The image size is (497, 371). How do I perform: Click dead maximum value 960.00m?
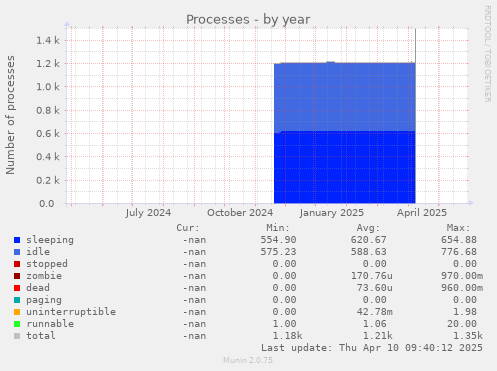click(x=462, y=288)
